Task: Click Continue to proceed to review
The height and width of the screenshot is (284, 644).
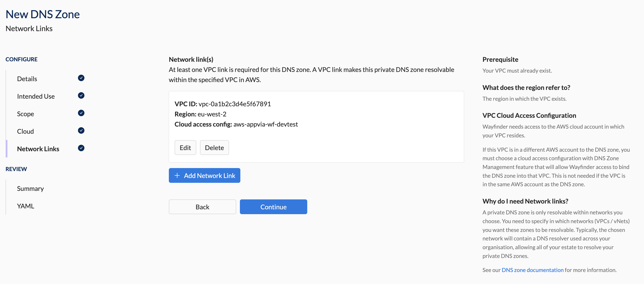Action: point(274,207)
